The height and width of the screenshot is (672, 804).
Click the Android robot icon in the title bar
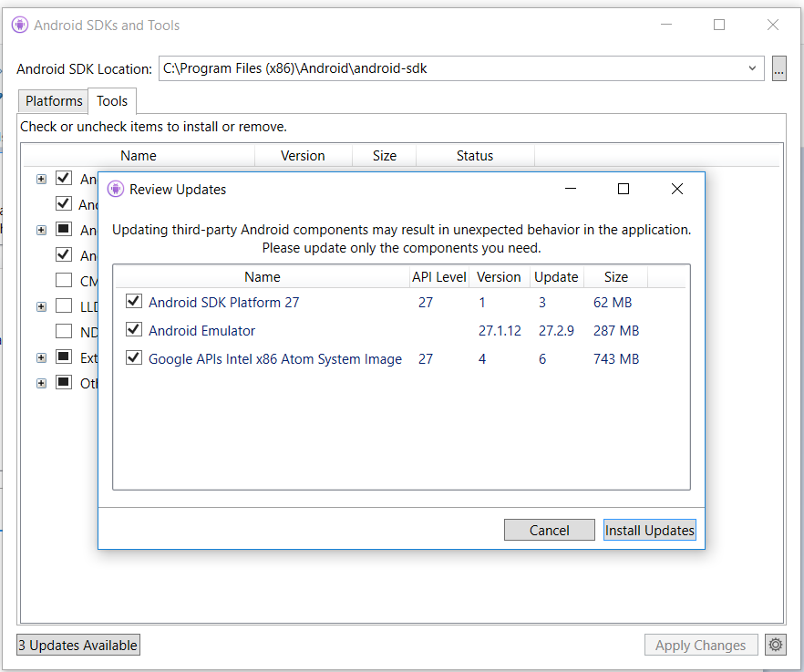(19, 25)
